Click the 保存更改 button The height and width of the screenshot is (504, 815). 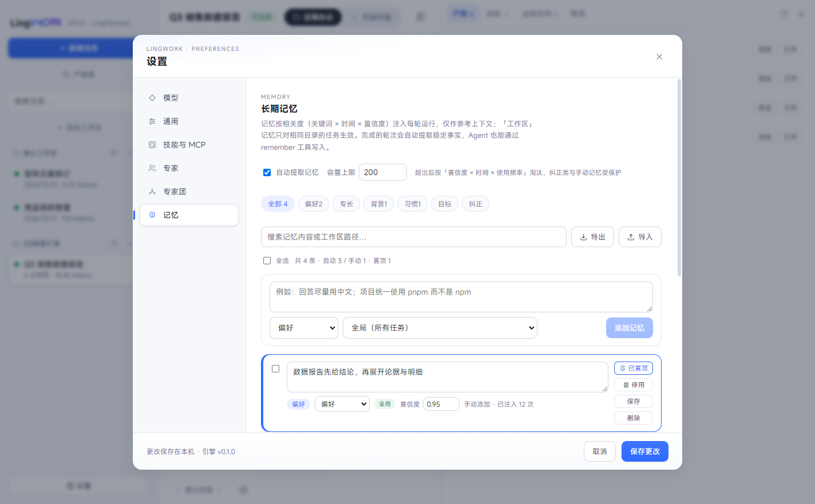click(645, 451)
